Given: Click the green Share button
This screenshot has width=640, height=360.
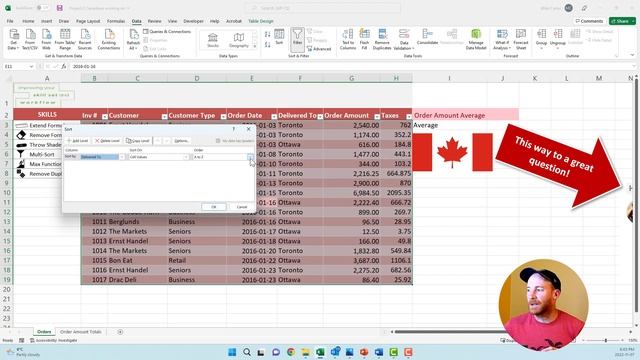Looking at the screenshot, I should click(x=622, y=21).
